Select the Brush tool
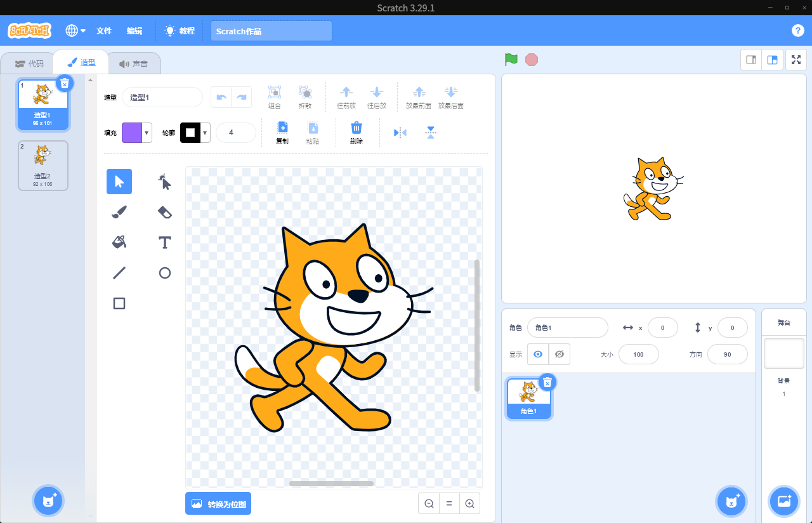 119,212
